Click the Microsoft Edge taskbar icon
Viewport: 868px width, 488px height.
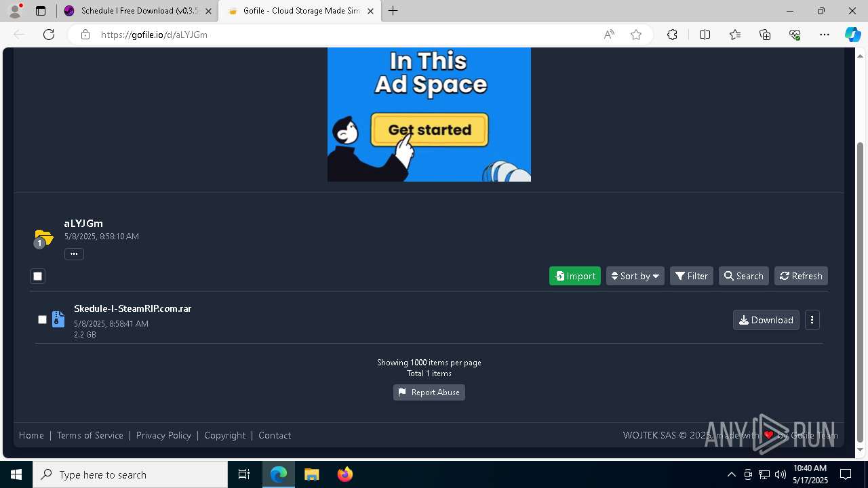[279, 474]
